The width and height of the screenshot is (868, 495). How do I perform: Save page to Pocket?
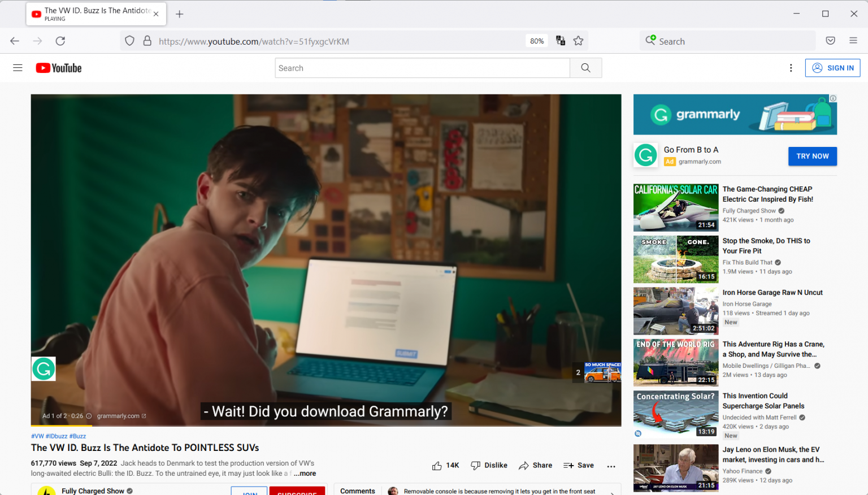click(x=830, y=41)
